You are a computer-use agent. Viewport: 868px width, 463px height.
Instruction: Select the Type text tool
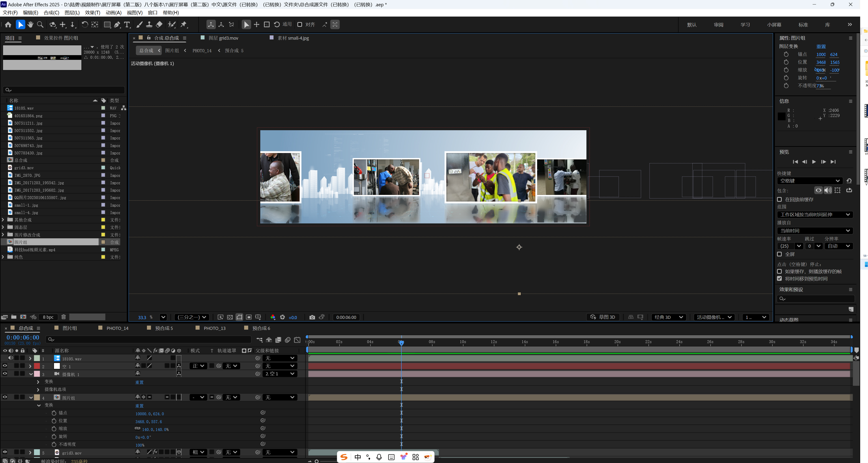tap(127, 25)
